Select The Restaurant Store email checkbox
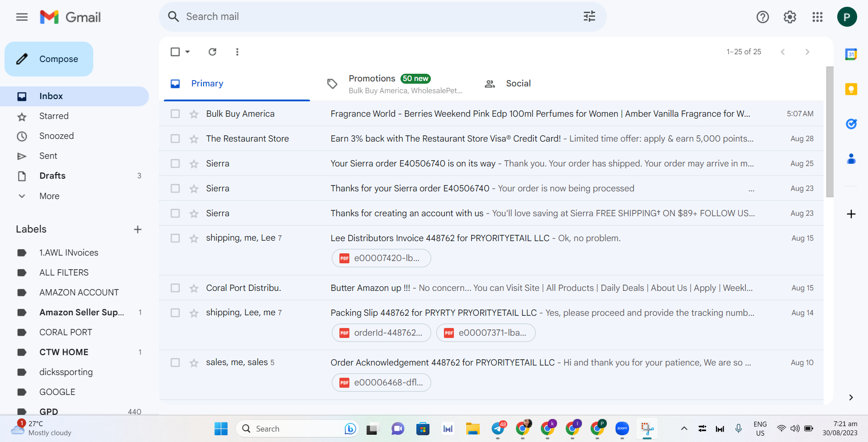This screenshot has height=442, width=868. [175, 139]
